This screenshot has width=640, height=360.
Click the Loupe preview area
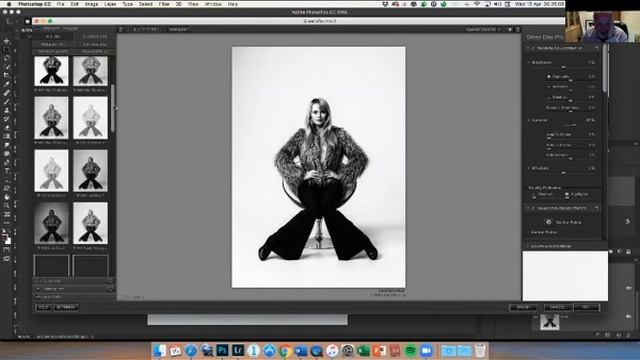click(565, 276)
